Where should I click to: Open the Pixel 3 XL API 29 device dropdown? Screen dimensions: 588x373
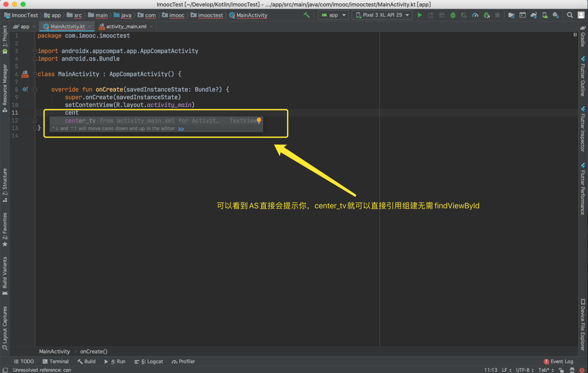tap(382, 15)
